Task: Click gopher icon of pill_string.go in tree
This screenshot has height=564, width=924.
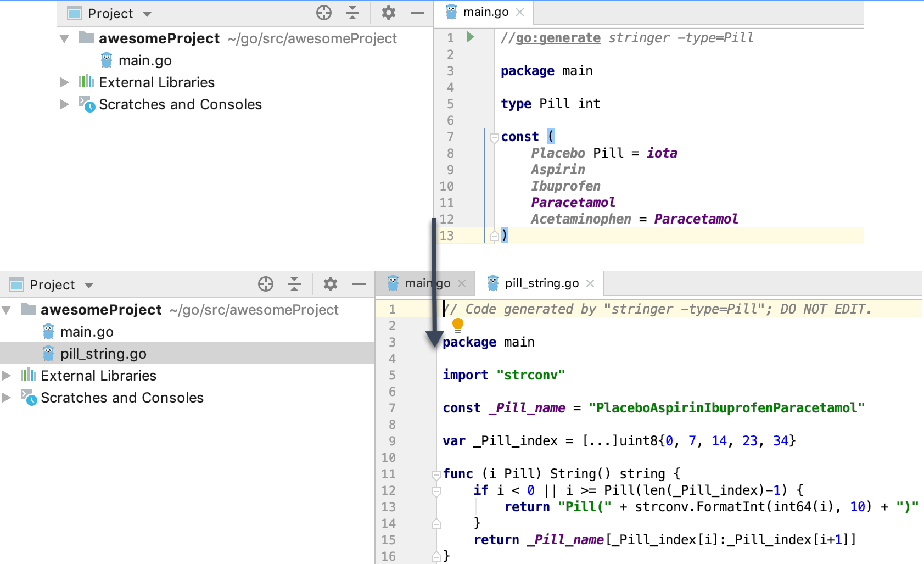Action: point(48,353)
